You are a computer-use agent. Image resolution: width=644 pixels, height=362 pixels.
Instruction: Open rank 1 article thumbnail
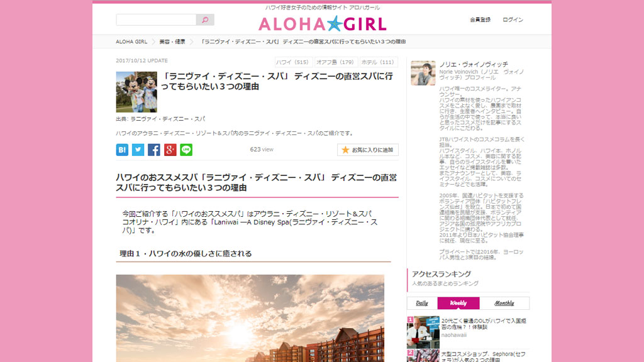click(x=423, y=332)
